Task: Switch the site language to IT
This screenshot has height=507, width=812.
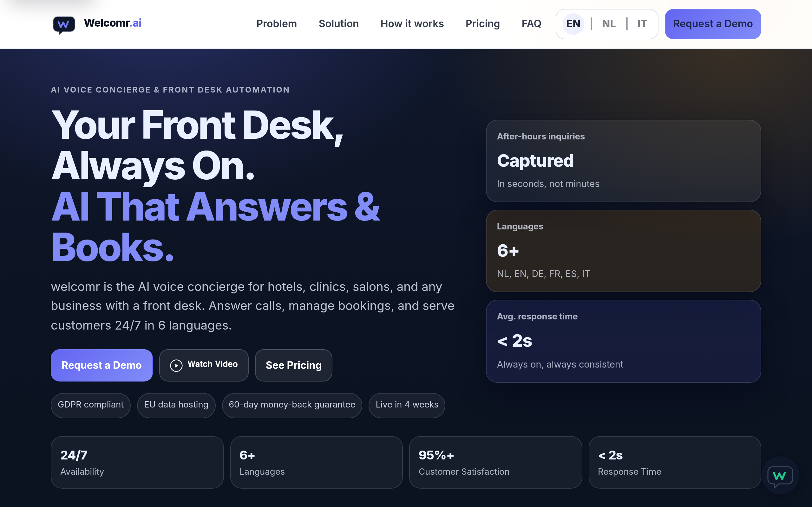Action: click(642, 24)
